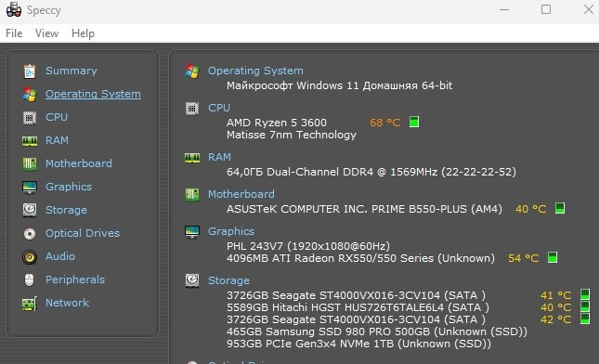Click the CPU heading in summary pane
Image resolution: width=599 pixels, height=364 pixels.
coord(219,108)
